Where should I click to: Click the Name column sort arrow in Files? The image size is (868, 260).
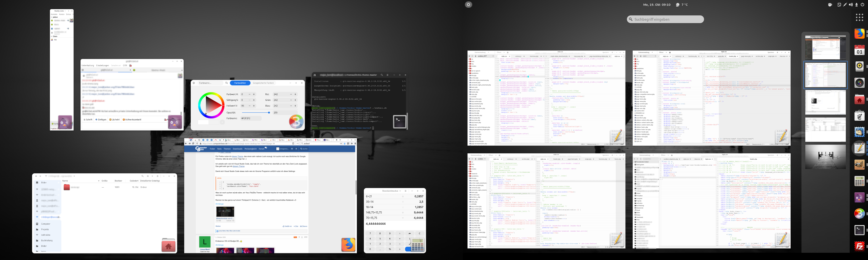pos(98,181)
